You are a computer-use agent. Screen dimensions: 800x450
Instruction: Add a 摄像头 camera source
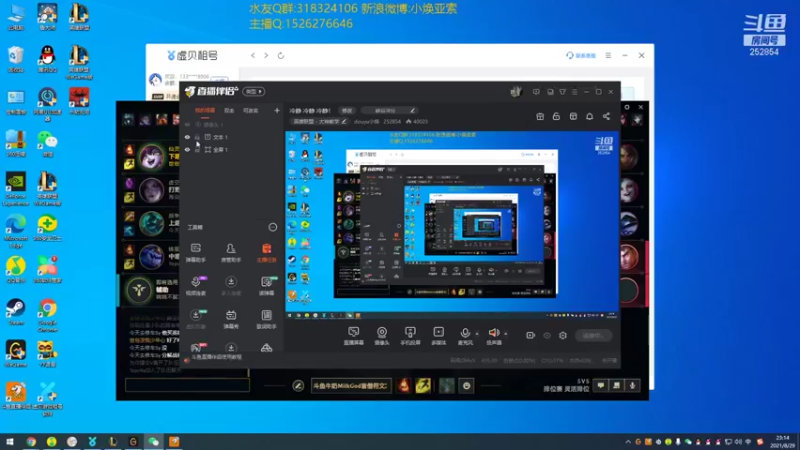coord(382,336)
